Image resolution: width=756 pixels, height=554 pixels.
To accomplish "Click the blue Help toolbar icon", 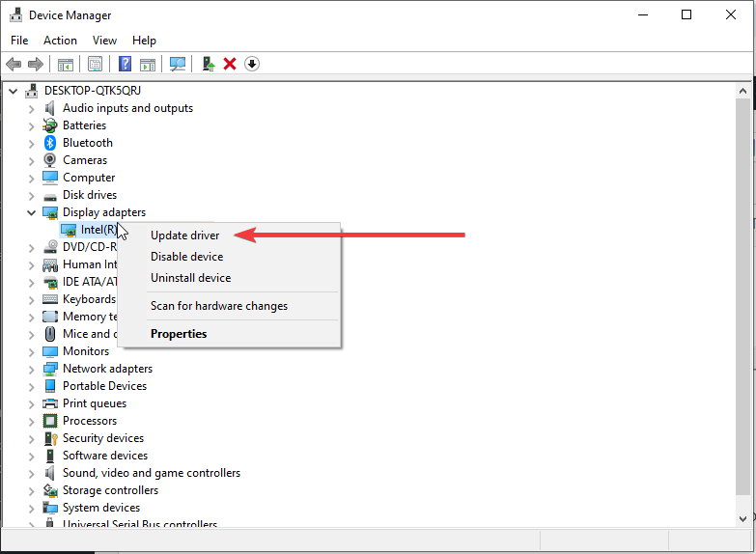I will click(125, 64).
